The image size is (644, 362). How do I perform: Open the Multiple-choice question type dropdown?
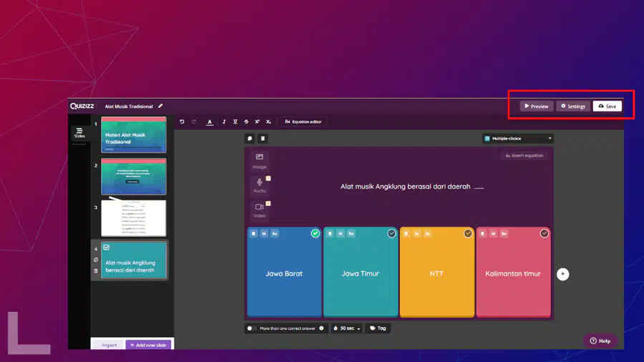tap(518, 139)
